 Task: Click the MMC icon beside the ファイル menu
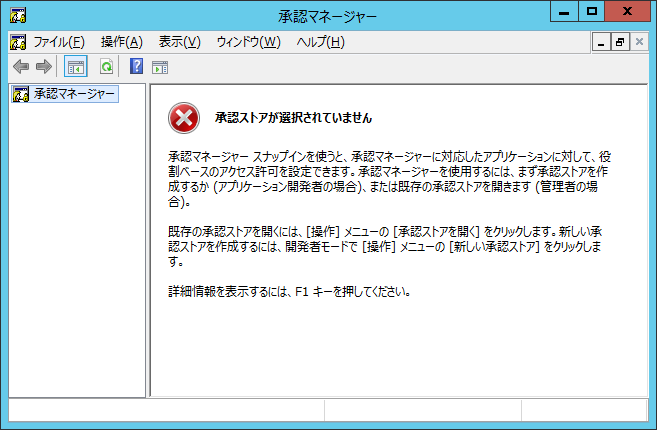(x=18, y=42)
